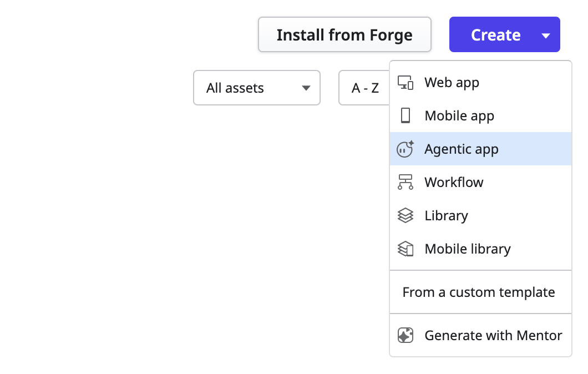This screenshot has width=588, height=374.
Task: Choose From a custom template
Action: point(481,292)
